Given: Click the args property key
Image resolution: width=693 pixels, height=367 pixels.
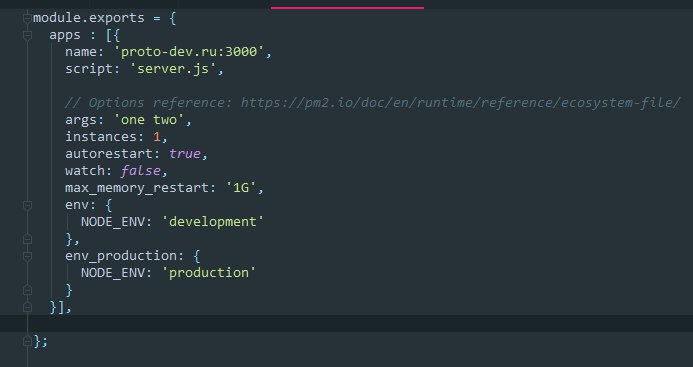Looking at the screenshot, I should (81, 120).
